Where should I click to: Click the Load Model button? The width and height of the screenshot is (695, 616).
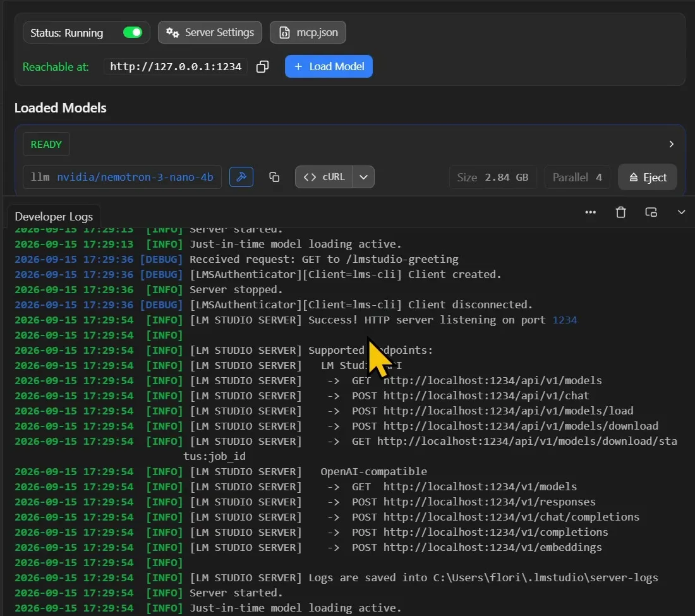[x=329, y=66]
